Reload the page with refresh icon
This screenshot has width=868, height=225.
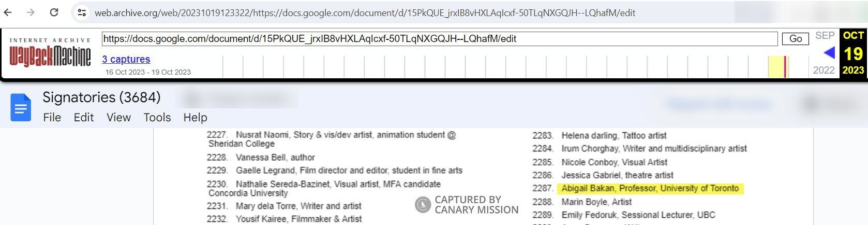(54, 12)
